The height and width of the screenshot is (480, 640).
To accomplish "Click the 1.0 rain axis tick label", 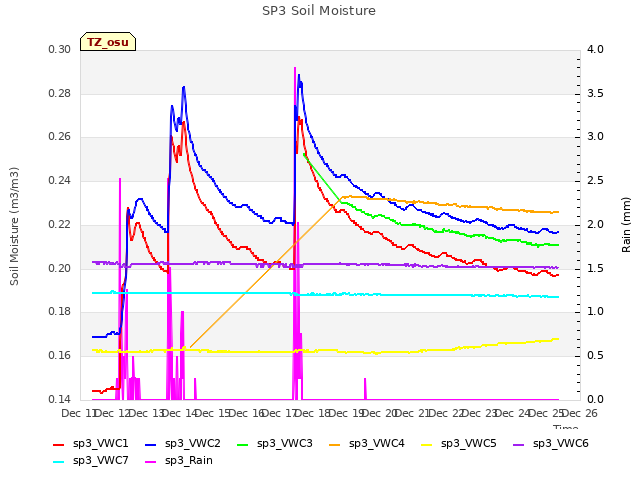I will 595,311.
